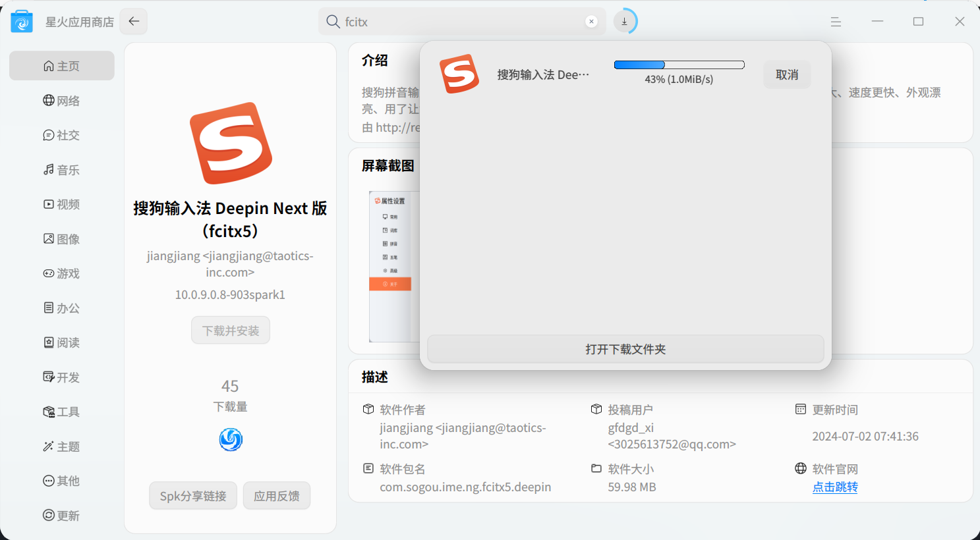Image resolution: width=980 pixels, height=540 pixels.
Task: Click version text 10.0.9.0.8-903spark1
Action: pyautogui.click(x=230, y=295)
